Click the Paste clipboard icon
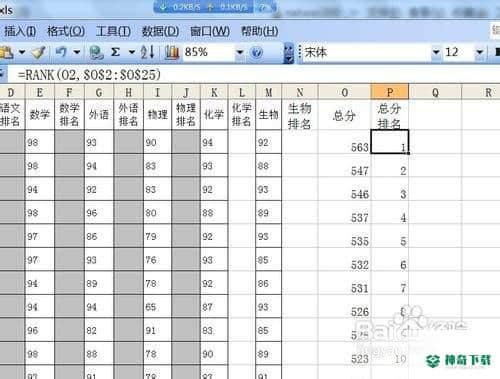Image resolution: width=500 pixels, height=379 pixels. point(7,52)
